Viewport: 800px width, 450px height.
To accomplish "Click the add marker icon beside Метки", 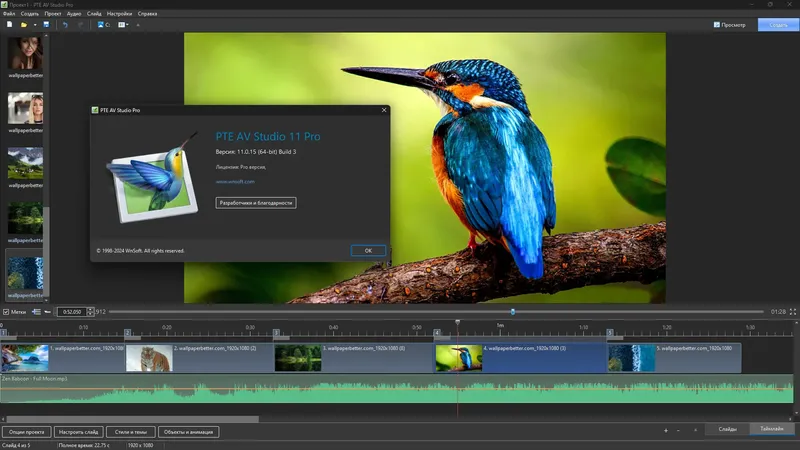I will coord(36,311).
